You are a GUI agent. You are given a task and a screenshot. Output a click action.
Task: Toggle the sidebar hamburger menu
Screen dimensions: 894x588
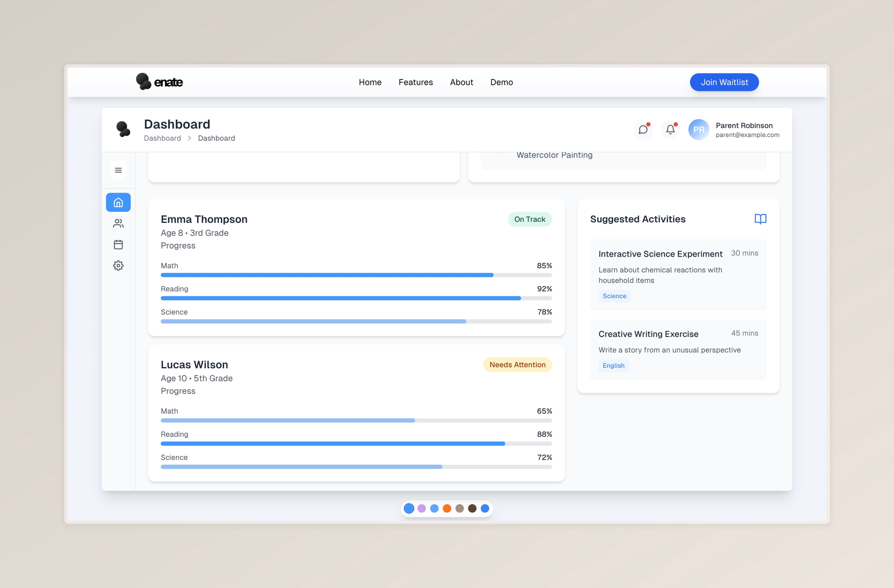[118, 170]
